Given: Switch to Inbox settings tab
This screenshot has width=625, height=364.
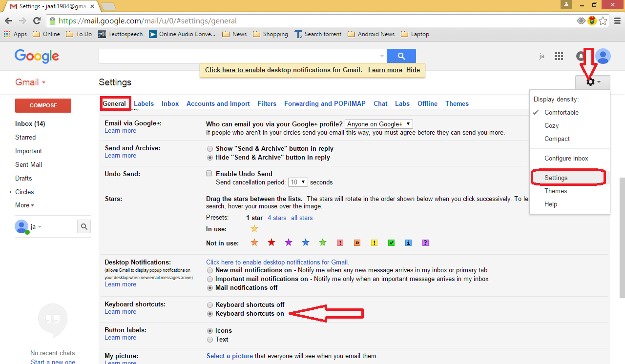Looking at the screenshot, I should pos(170,103).
